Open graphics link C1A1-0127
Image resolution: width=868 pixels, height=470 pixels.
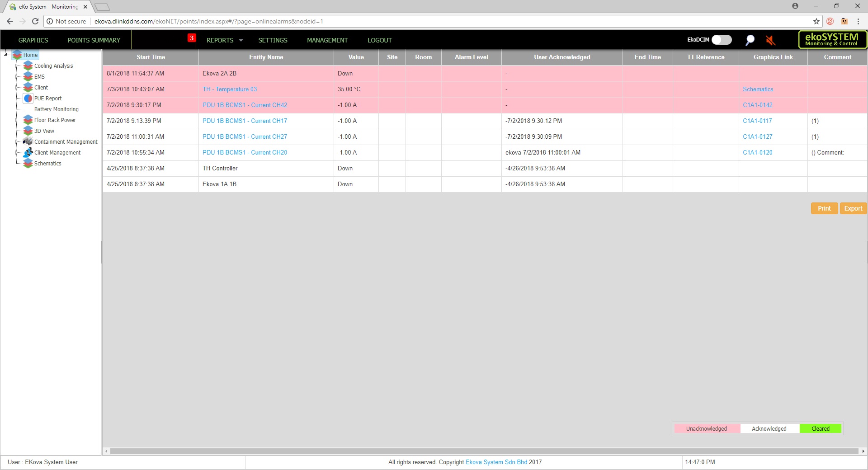[x=758, y=136]
